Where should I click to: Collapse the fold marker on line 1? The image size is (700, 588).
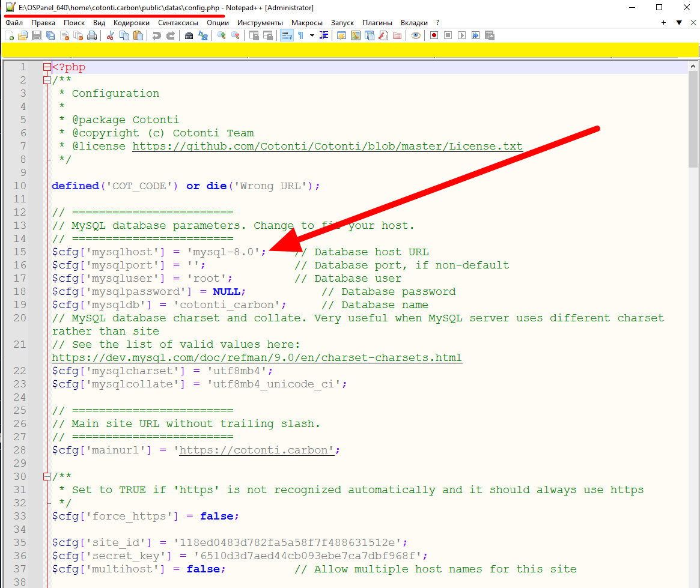tap(47, 67)
